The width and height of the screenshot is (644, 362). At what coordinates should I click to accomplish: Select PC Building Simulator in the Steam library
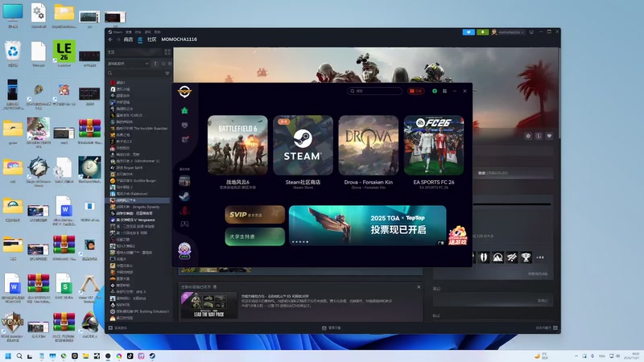point(139,311)
